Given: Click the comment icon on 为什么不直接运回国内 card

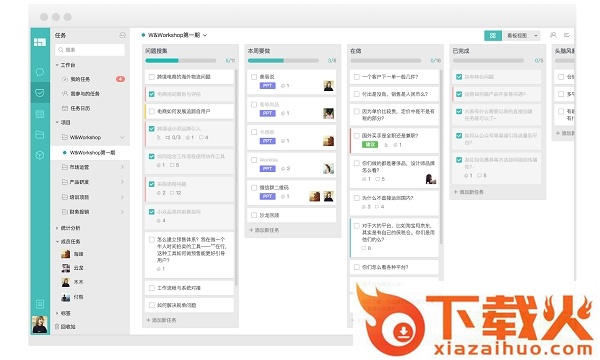Looking at the screenshot, I should (377, 207).
